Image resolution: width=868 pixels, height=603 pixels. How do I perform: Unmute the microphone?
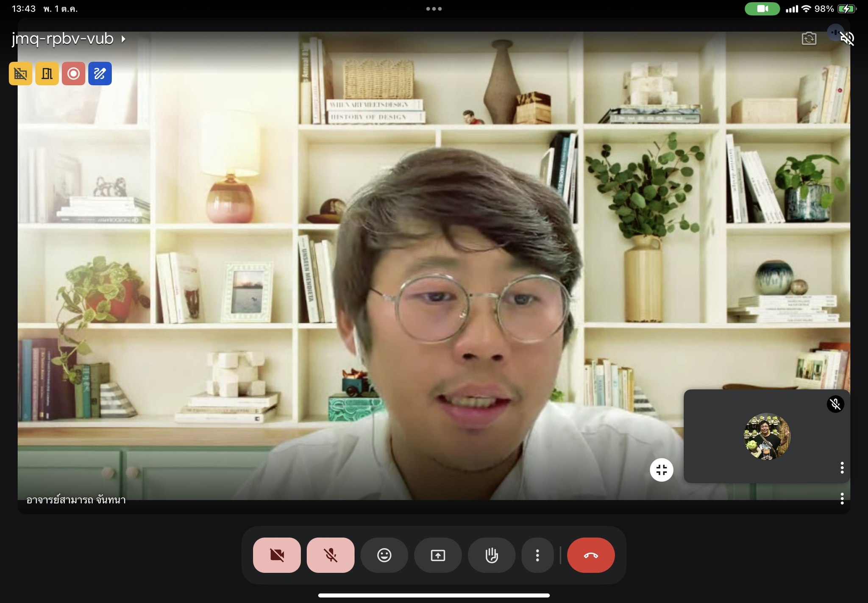click(331, 555)
